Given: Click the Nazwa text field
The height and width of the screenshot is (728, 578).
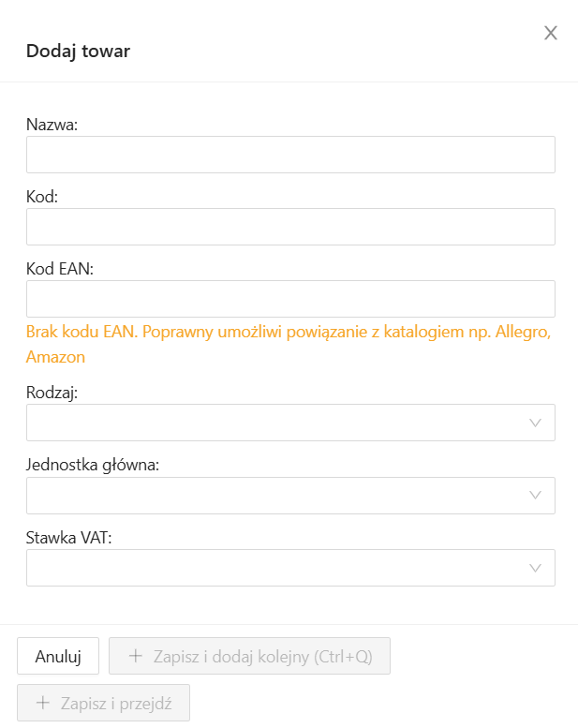Looking at the screenshot, I should [x=290, y=155].
